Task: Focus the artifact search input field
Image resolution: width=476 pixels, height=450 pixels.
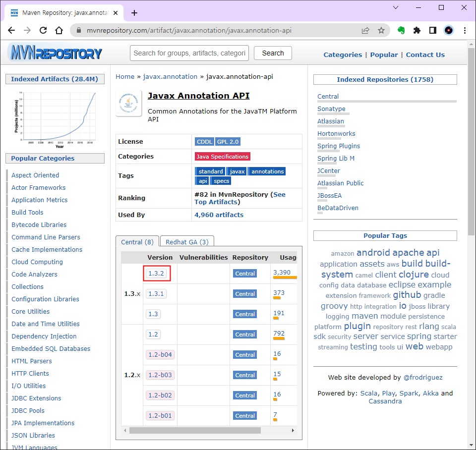Action: coord(189,53)
